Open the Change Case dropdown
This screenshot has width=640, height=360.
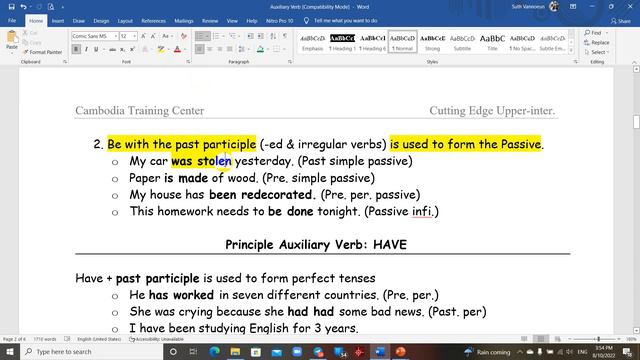(x=167, y=36)
